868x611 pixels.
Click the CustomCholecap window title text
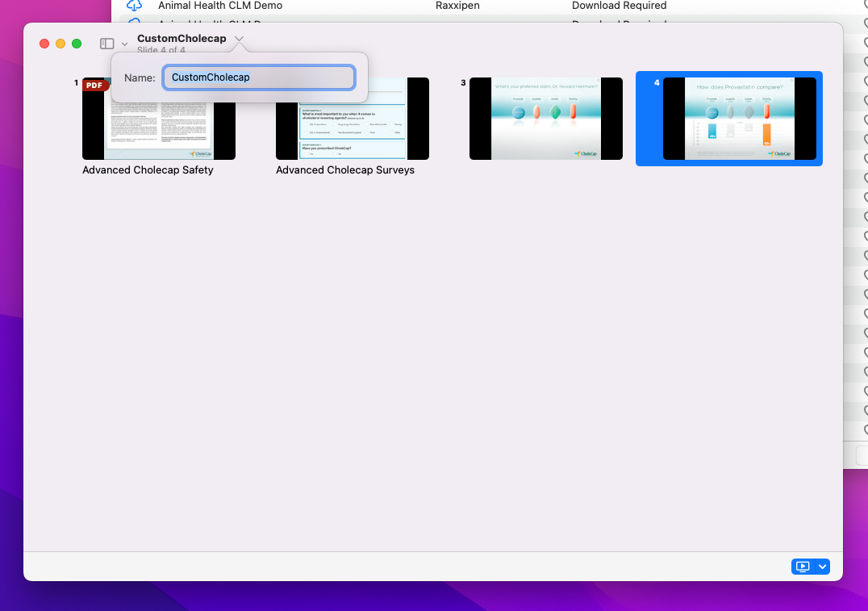(x=182, y=39)
